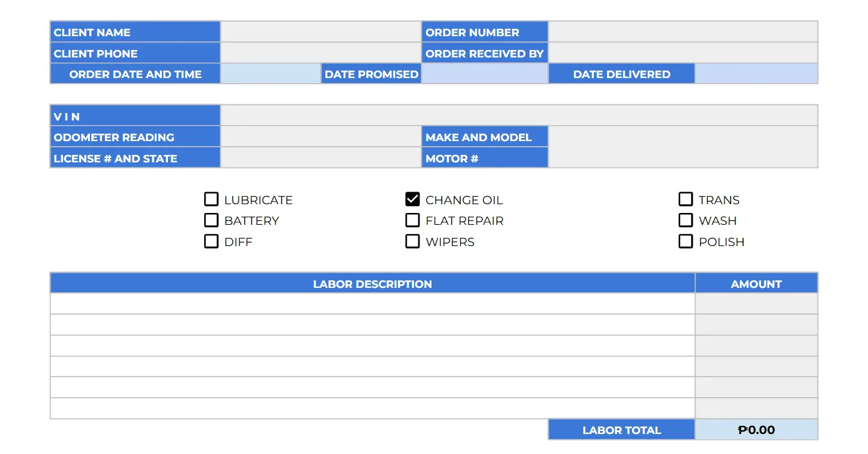Enable the DIFF checkbox
Viewport: 868px width, 454px height.
click(x=211, y=241)
